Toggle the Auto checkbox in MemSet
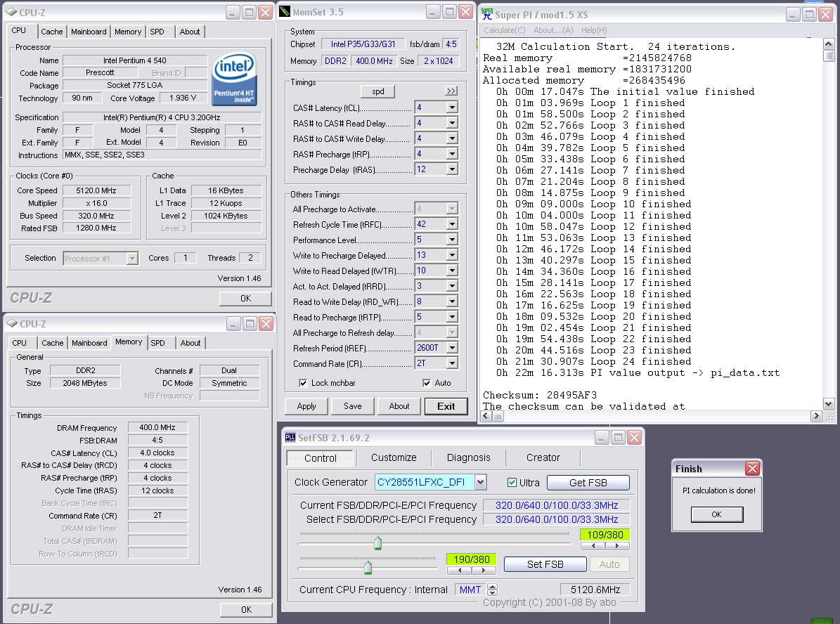 (x=427, y=383)
